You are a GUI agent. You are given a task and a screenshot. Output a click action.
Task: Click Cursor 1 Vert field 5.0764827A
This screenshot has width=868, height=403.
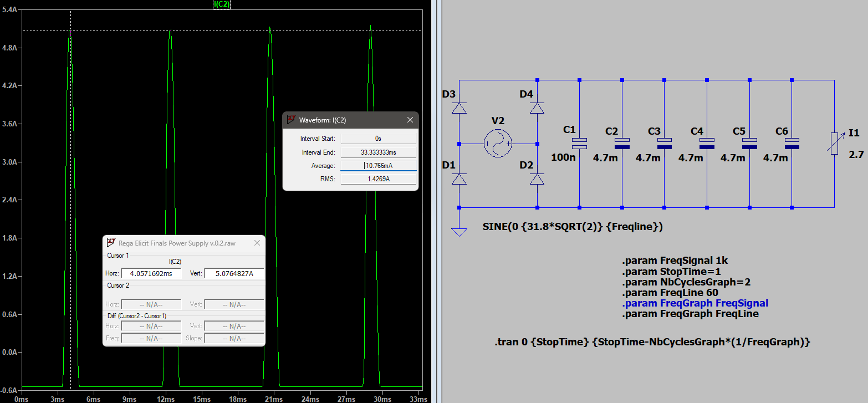[234, 273]
